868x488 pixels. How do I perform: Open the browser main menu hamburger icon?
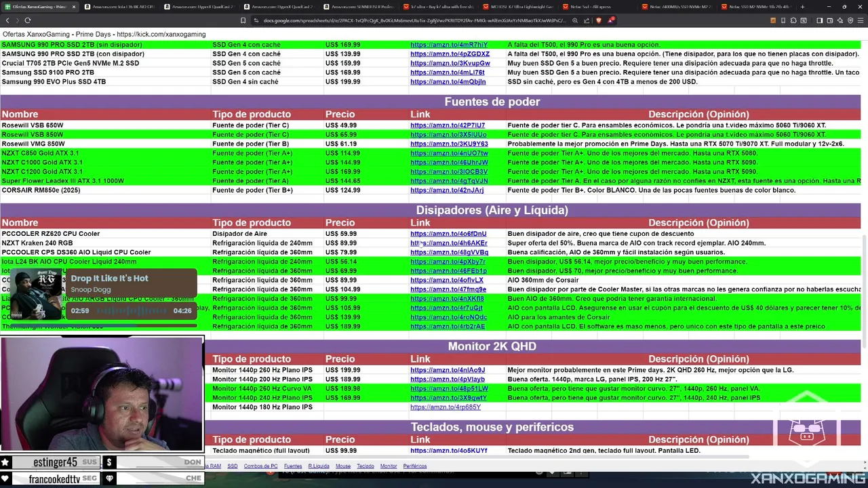(861, 20)
